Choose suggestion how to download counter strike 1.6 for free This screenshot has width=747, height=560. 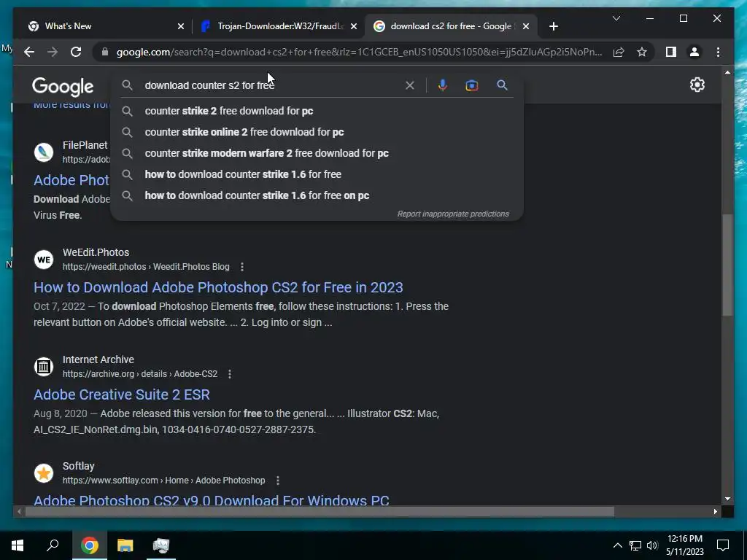317,174
